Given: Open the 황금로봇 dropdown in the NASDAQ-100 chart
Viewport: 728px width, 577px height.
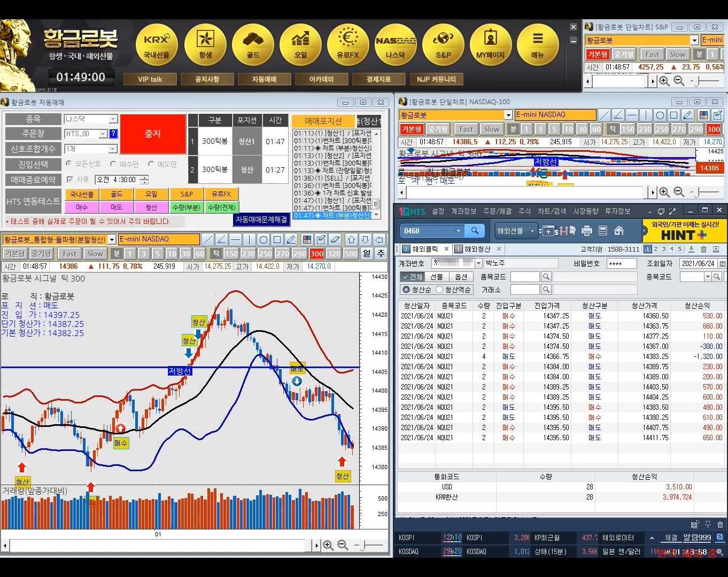Looking at the screenshot, I should 508,115.
